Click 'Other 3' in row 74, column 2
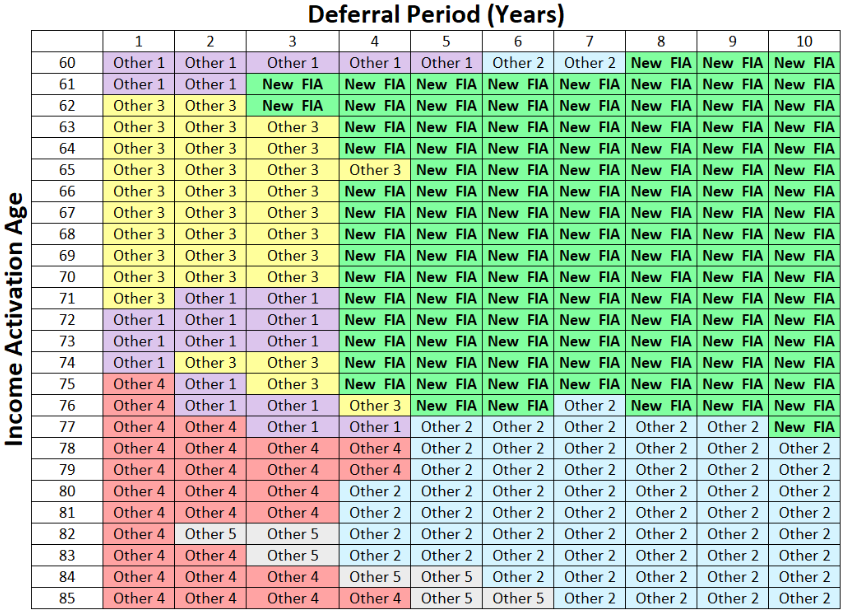Viewport: 844px width, 612px height. (210, 363)
